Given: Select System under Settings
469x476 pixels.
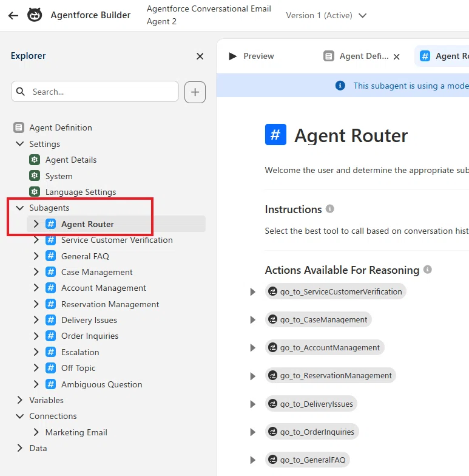Looking at the screenshot, I should (58, 176).
